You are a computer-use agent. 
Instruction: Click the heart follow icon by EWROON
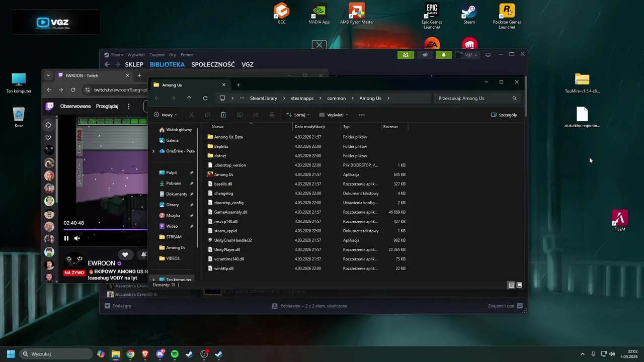pos(125,255)
